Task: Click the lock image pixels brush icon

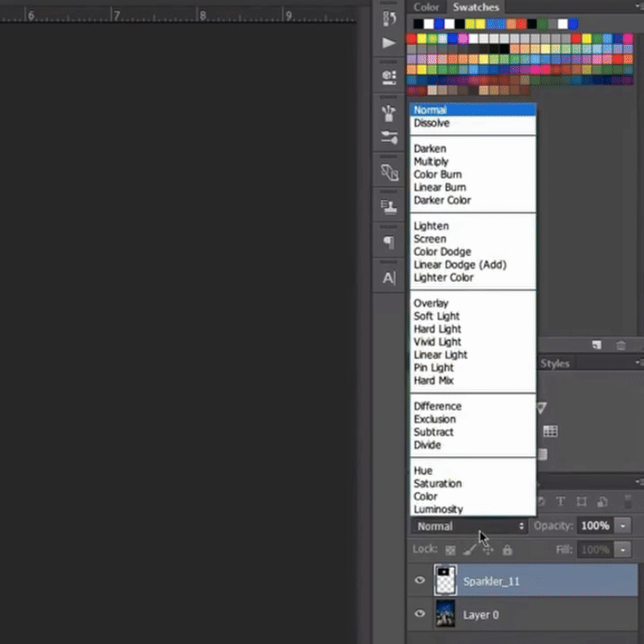Action: [469, 550]
